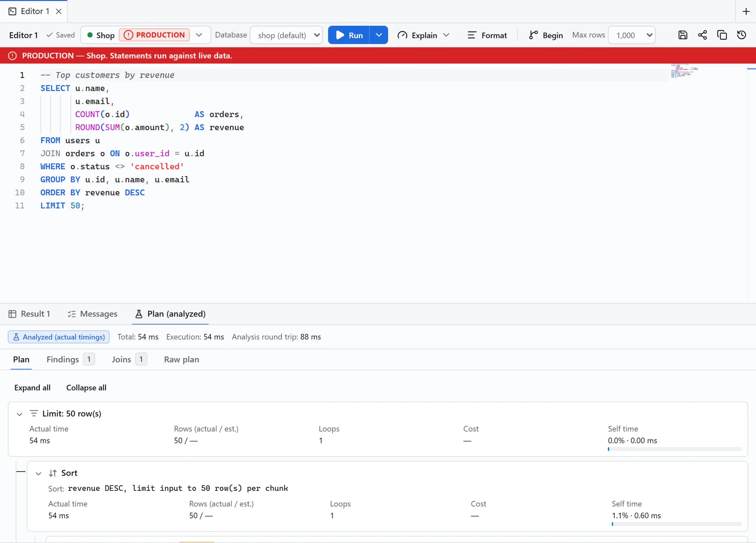This screenshot has height=543, width=756.
Task: Click the copy query icon
Action: pyautogui.click(x=722, y=35)
